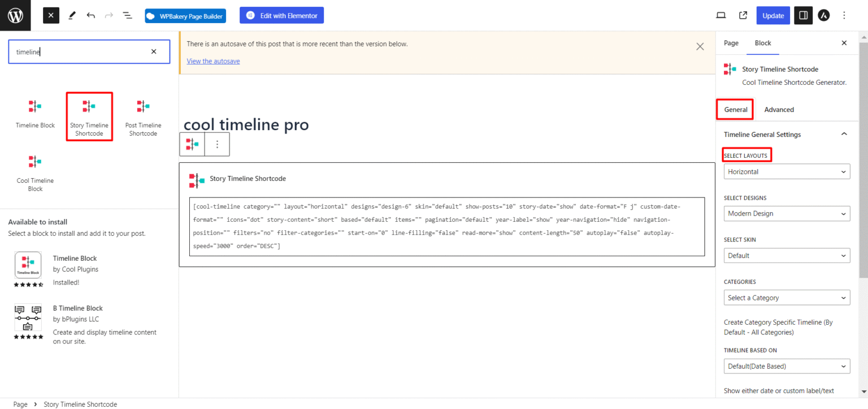This screenshot has width=868, height=409.
Task: Redo the last change
Action: coord(108,15)
